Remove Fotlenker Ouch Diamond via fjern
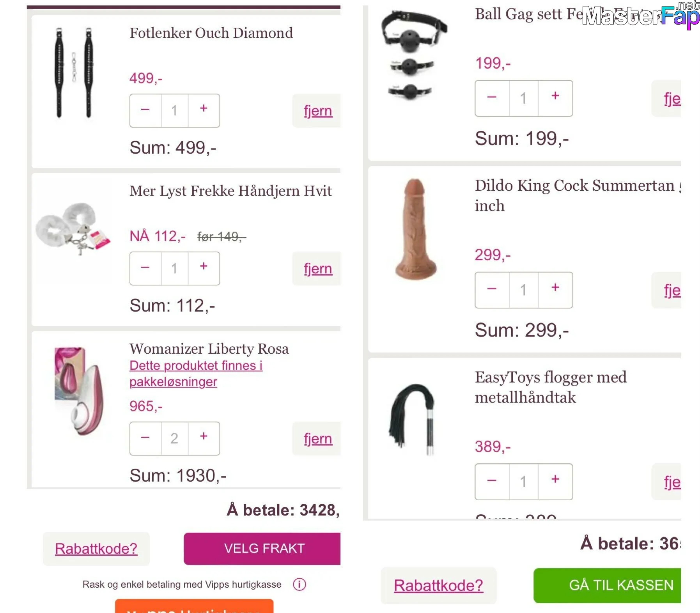Image resolution: width=700 pixels, height=613 pixels. coord(318,111)
